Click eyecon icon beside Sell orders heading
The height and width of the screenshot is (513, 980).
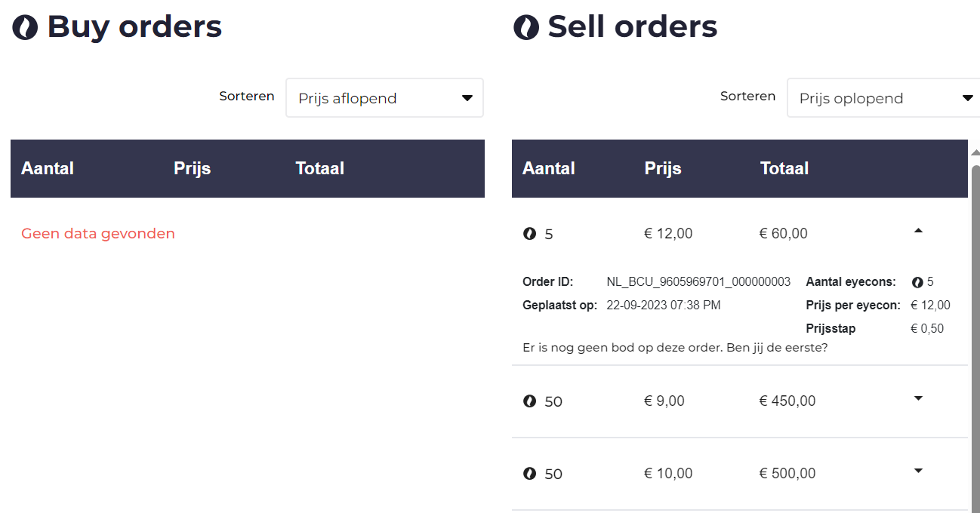(x=525, y=28)
